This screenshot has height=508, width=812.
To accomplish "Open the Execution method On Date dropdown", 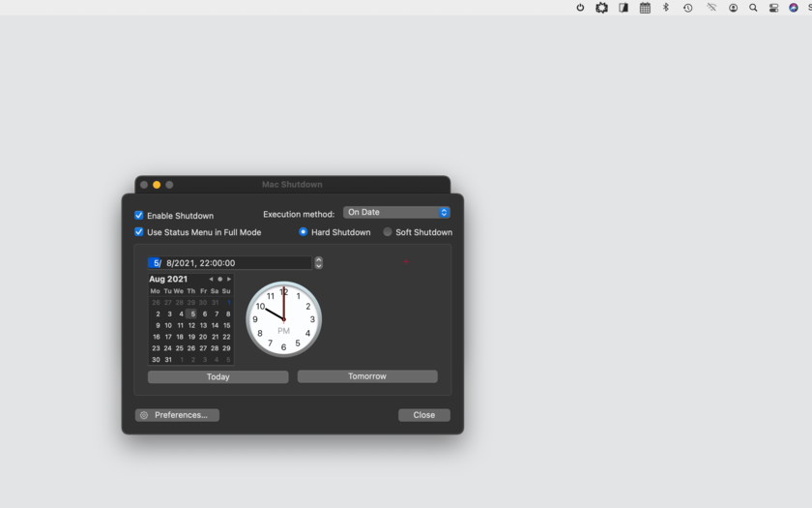I will 396,213.
